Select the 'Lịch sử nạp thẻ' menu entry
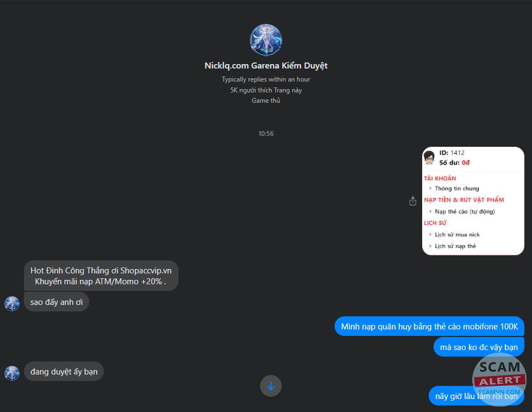The width and height of the screenshot is (532, 412). [x=455, y=246]
